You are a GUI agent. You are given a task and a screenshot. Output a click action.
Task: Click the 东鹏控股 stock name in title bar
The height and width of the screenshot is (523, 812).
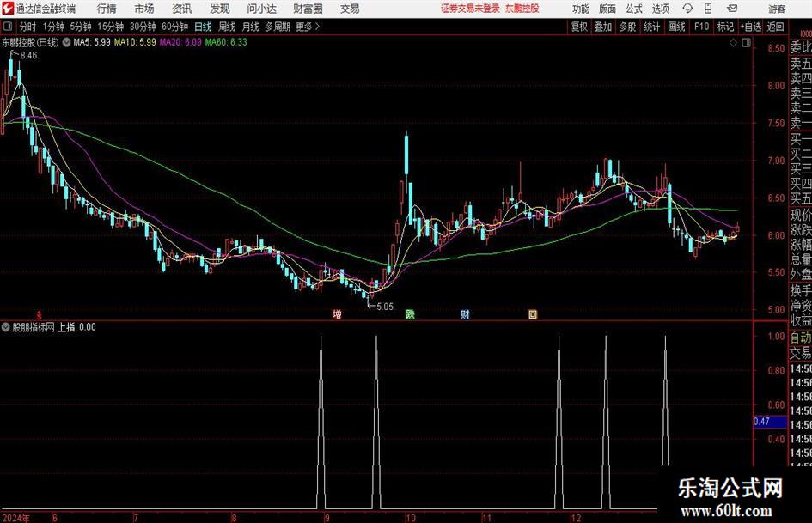522,9
